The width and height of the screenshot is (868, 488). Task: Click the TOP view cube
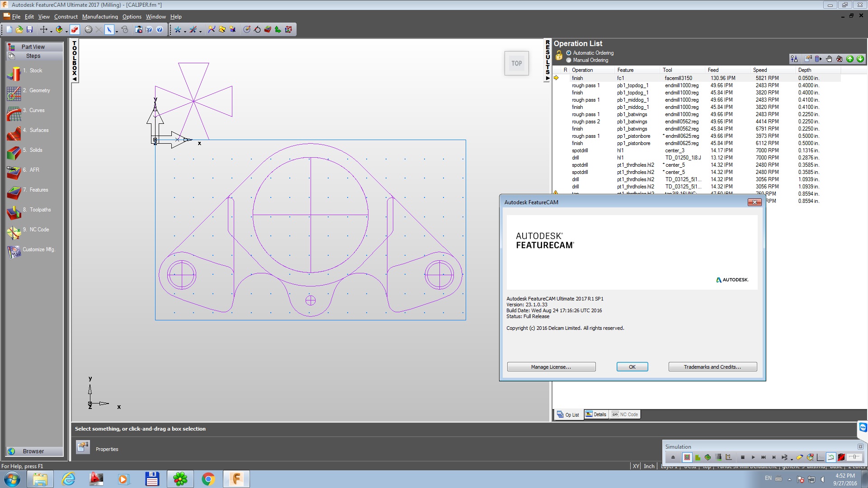click(x=517, y=64)
